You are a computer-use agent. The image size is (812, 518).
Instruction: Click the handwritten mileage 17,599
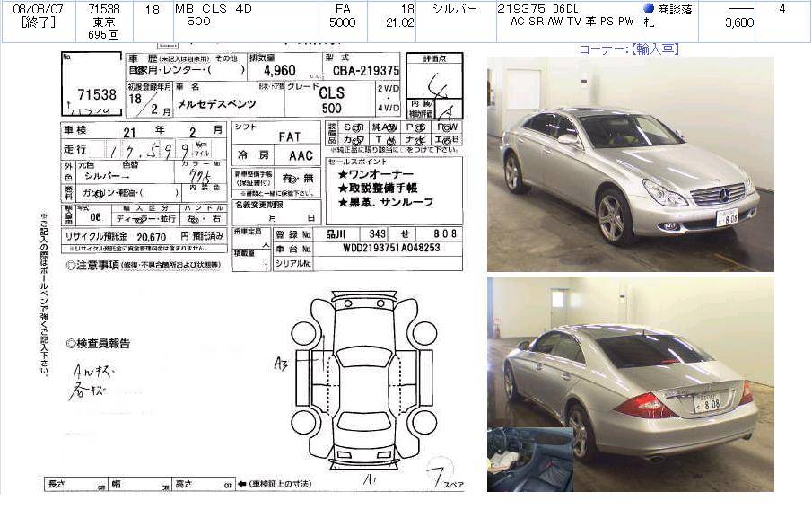click(149, 150)
